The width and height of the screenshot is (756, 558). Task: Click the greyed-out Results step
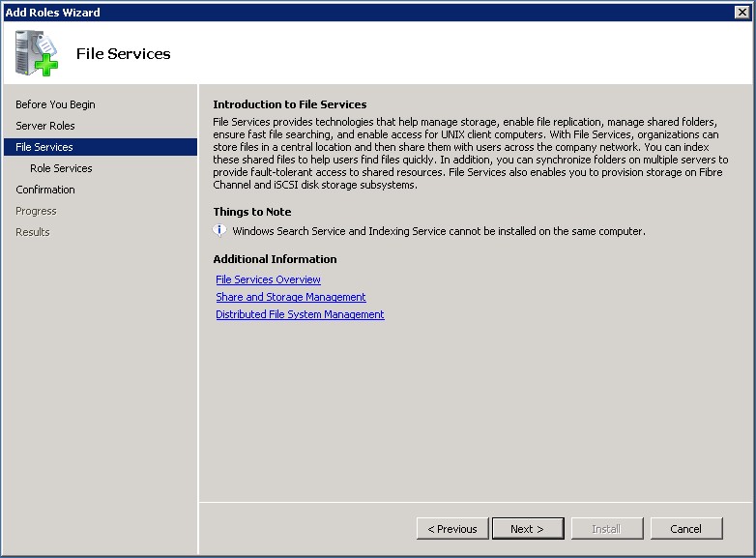[33, 232]
